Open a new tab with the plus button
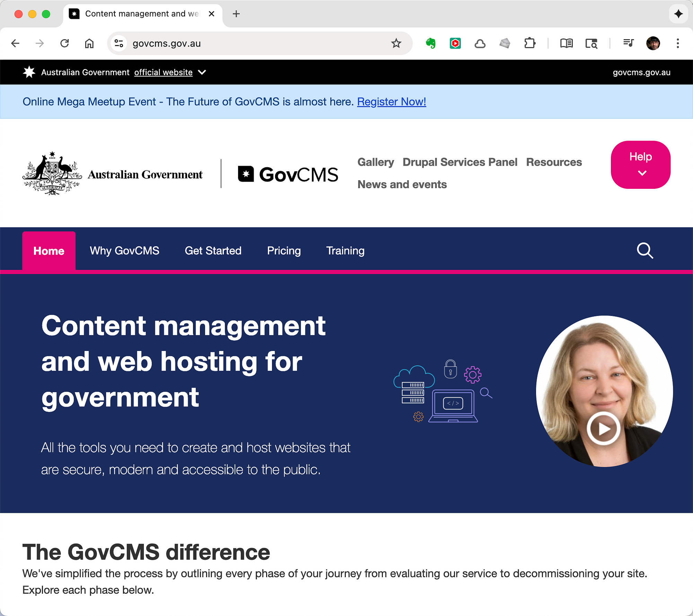The width and height of the screenshot is (693, 616). pos(236,14)
